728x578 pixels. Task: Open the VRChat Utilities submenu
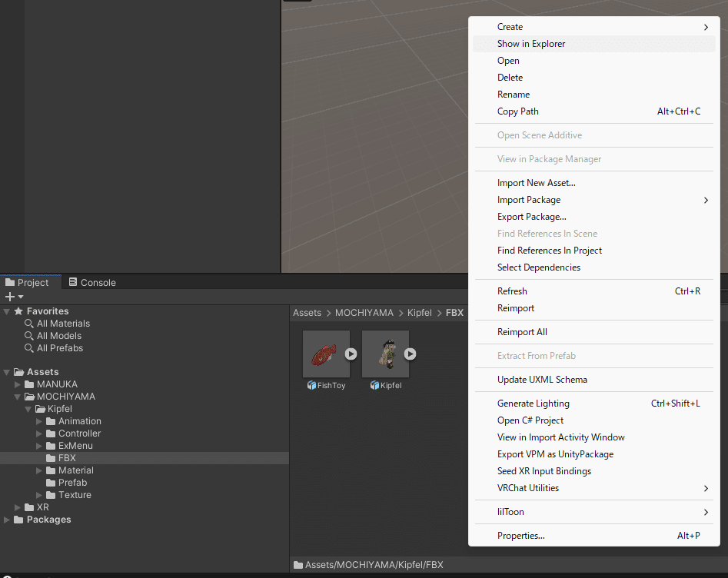[527, 487]
